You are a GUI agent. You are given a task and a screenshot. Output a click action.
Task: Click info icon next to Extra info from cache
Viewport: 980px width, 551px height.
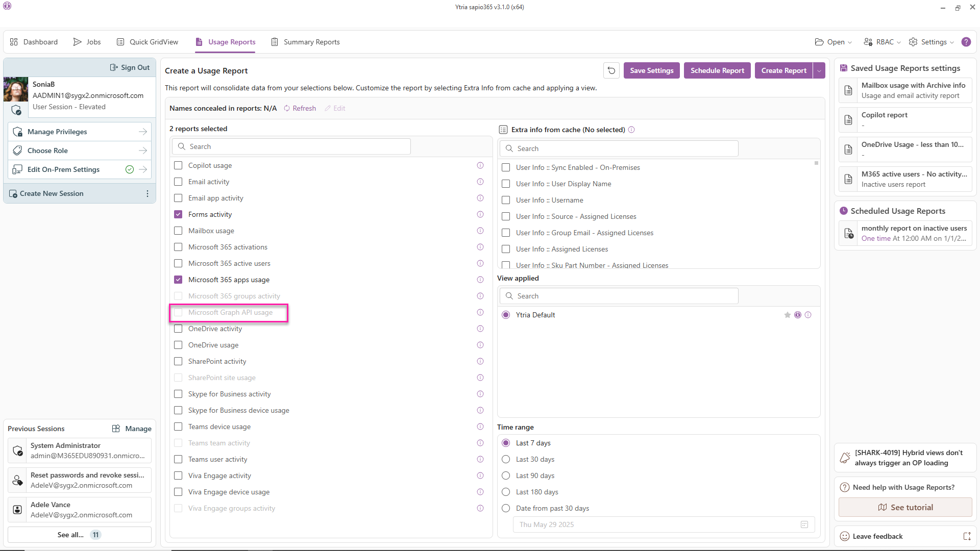631,130
